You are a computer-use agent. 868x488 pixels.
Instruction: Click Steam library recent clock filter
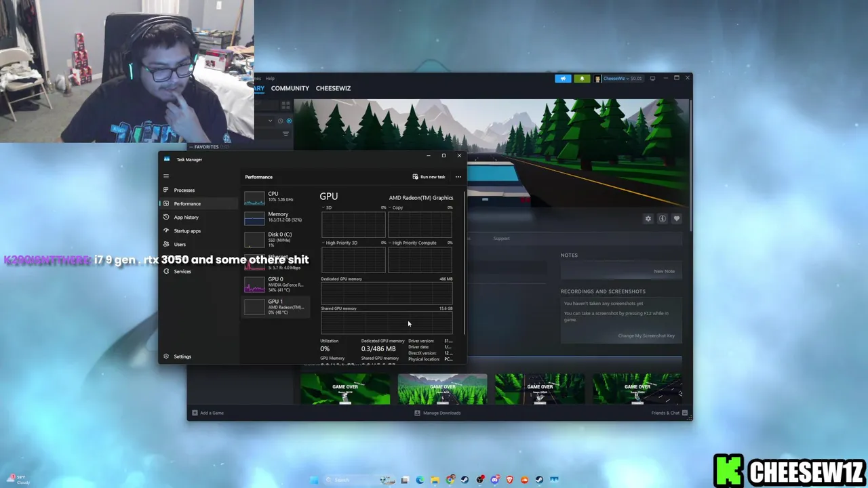coord(280,121)
